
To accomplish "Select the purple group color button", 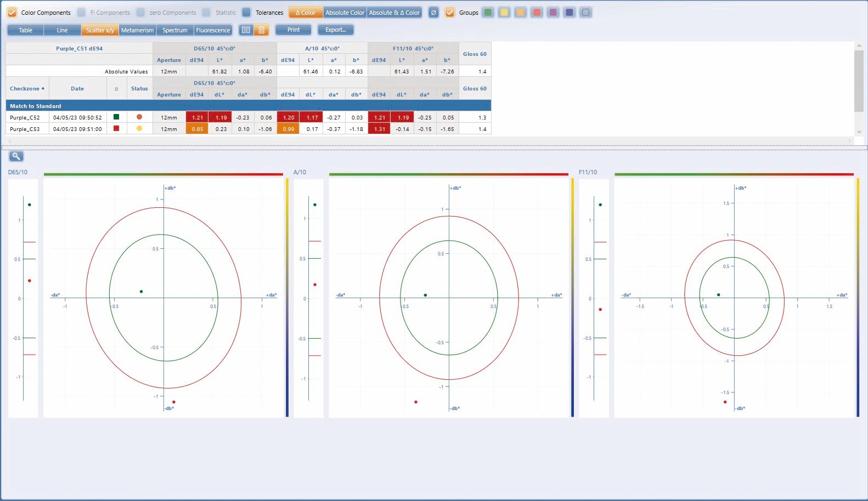I will [x=553, y=13].
